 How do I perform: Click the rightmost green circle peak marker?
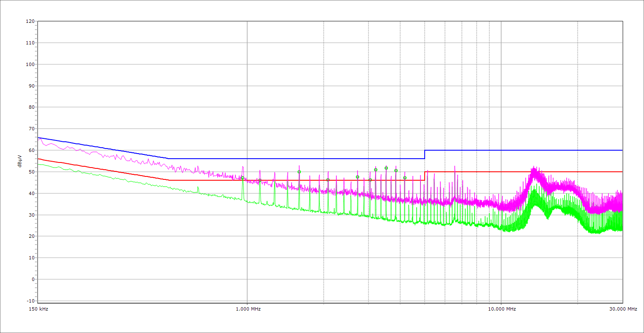[405, 178]
